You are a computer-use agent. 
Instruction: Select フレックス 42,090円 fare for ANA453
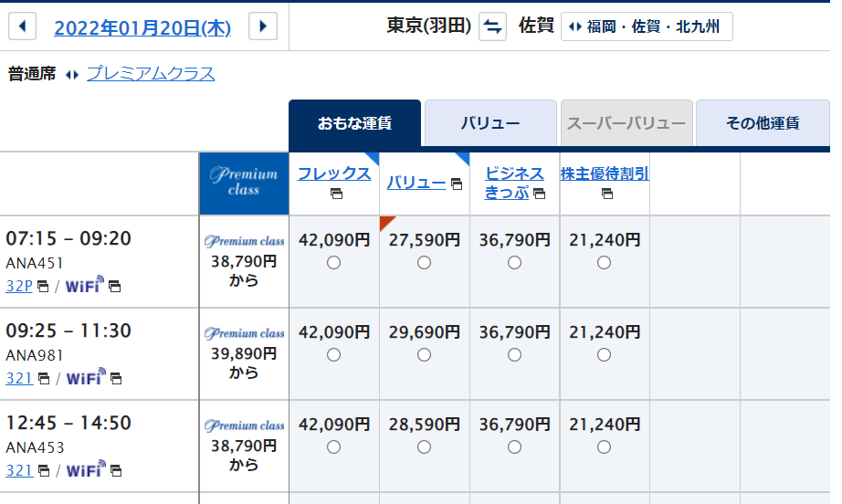(333, 447)
